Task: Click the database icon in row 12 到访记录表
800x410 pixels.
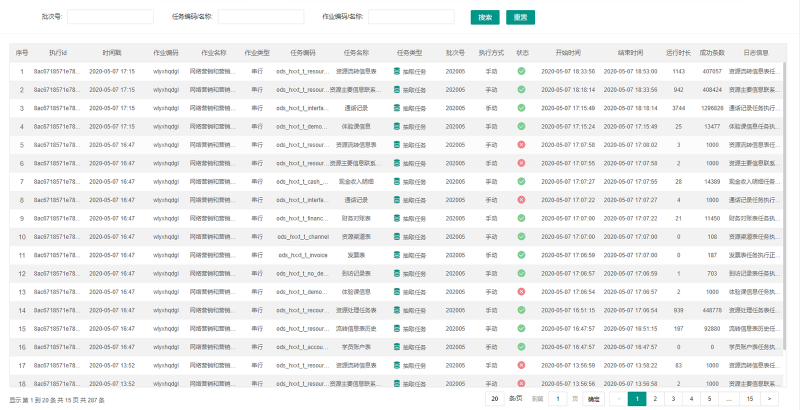Action: [396, 273]
